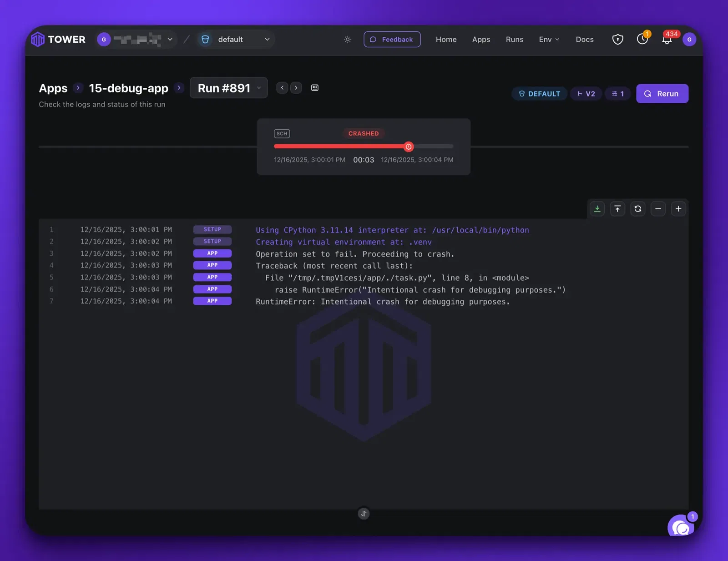
Task: Expand the Env menu dropdown
Action: 549,40
